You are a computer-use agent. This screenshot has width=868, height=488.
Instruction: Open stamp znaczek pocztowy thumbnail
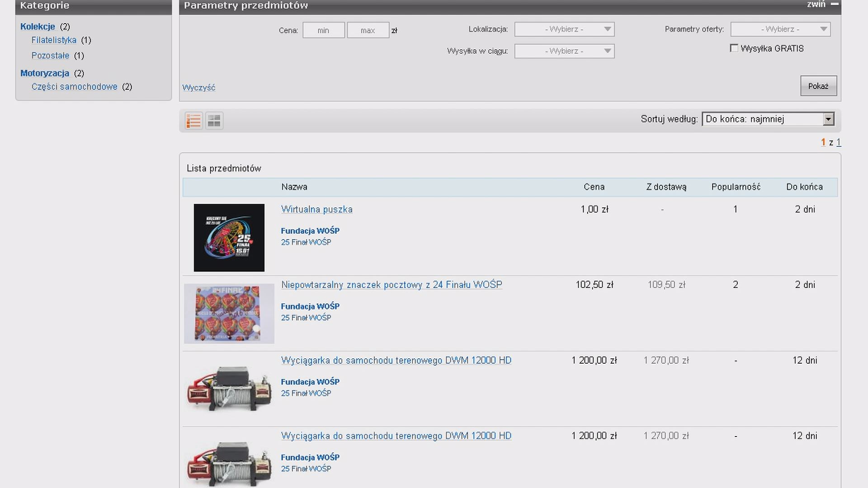click(x=229, y=313)
